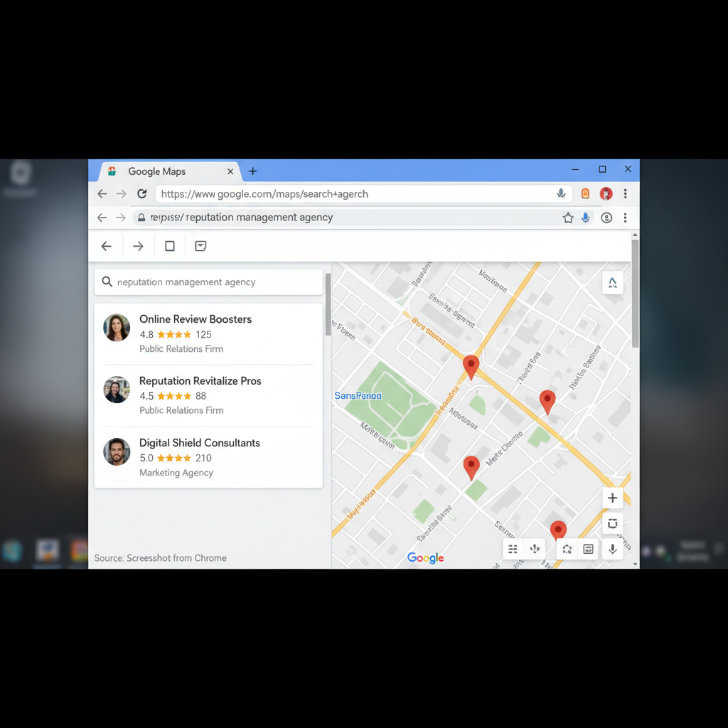Open the three-dot menu beside the outlined profile icon
Viewport: 728px width, 728px height.
click(x=626, y=218)
